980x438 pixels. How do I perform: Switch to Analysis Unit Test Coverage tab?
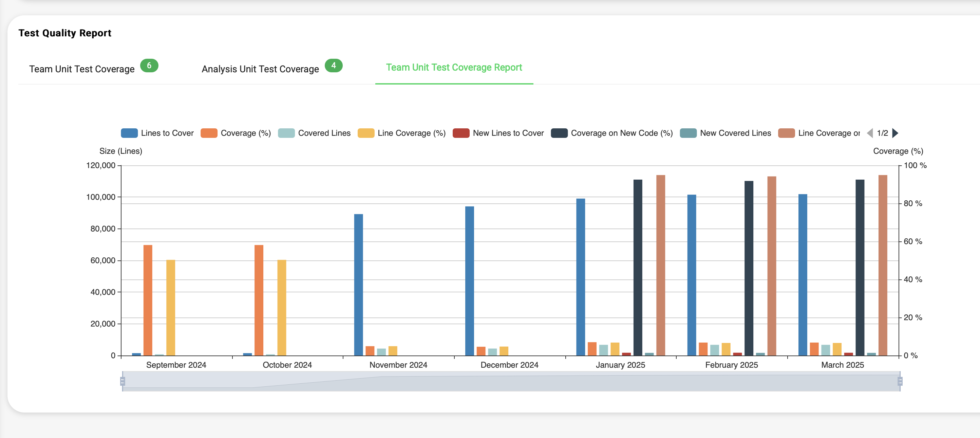tap(260, 69)
